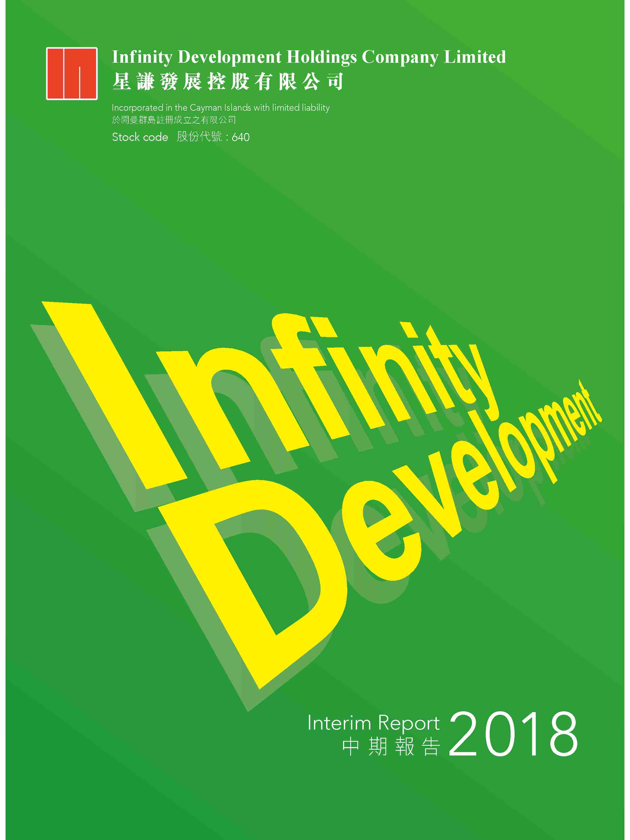
Task: Click the Chinese incorporation line 於開曼群島註冊成立之有限公司
Action: (x=174, y=120)
